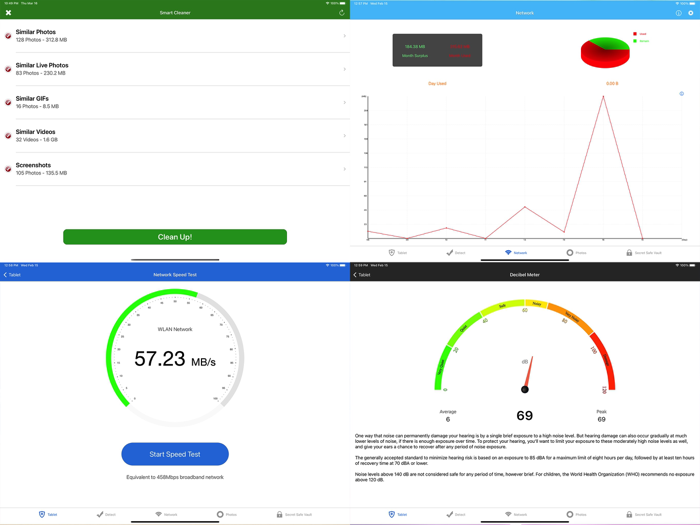Viewport: 700px width, 525px height.
Task: Expand the Similar Photos row chevron
Action: pyautogui.click(x=344, y=36)
